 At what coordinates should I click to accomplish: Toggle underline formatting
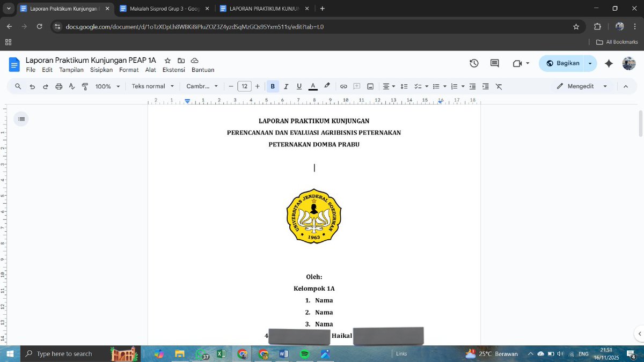click(299, 86)
